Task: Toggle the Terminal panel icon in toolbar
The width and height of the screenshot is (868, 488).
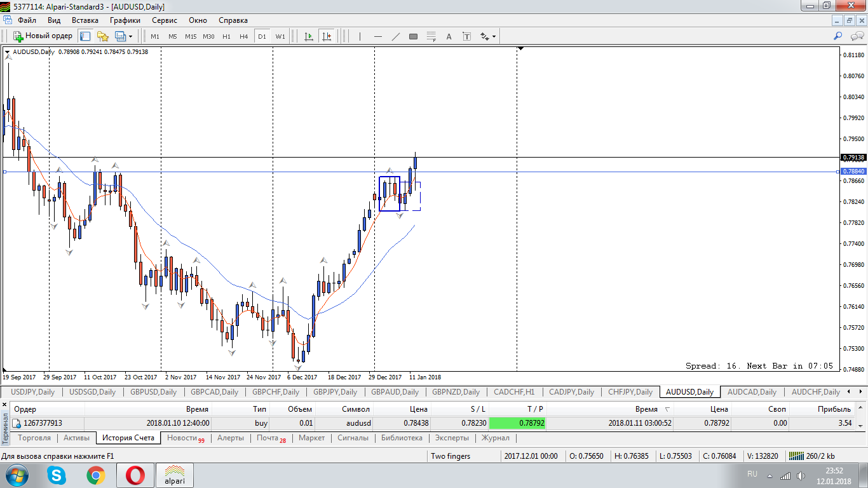Action: coord(120,36)
